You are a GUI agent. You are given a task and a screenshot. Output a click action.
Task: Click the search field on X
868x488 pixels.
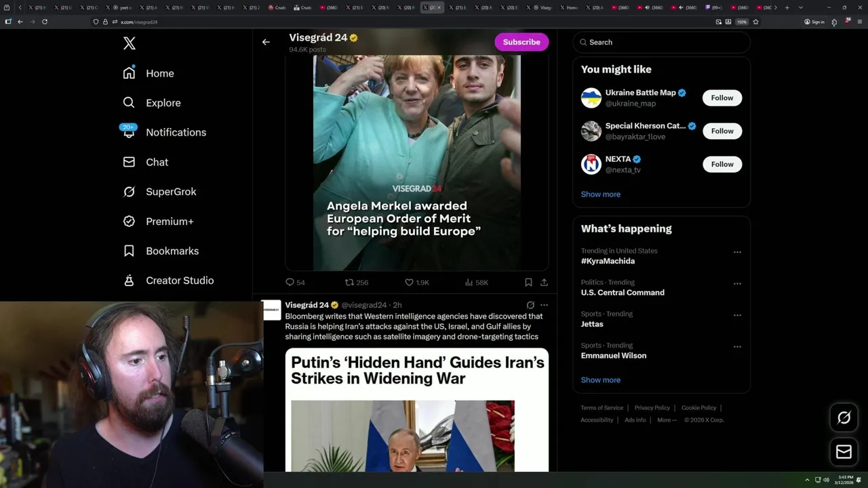(x=661, y=42)
